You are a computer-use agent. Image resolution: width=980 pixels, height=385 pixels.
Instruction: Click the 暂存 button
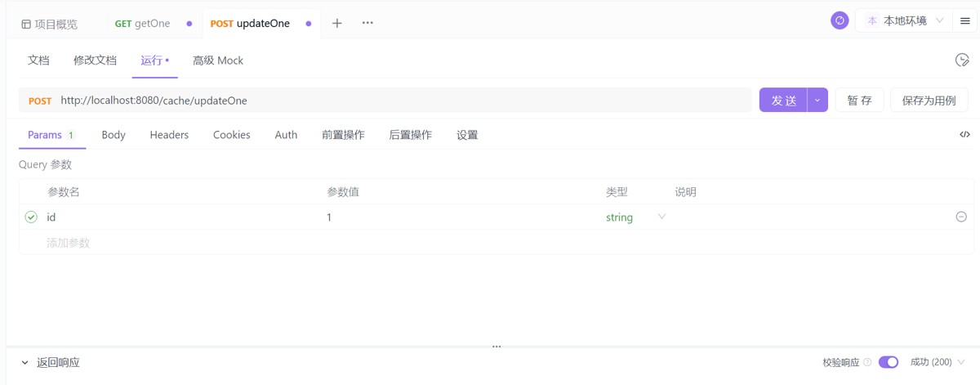pos(859,101)
